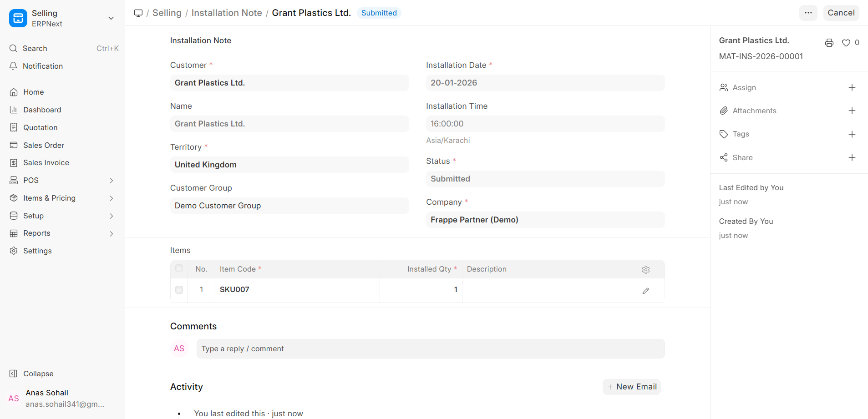Expand the Reports sidebar section
Screen dimensions: 868x419
[111, 233]
